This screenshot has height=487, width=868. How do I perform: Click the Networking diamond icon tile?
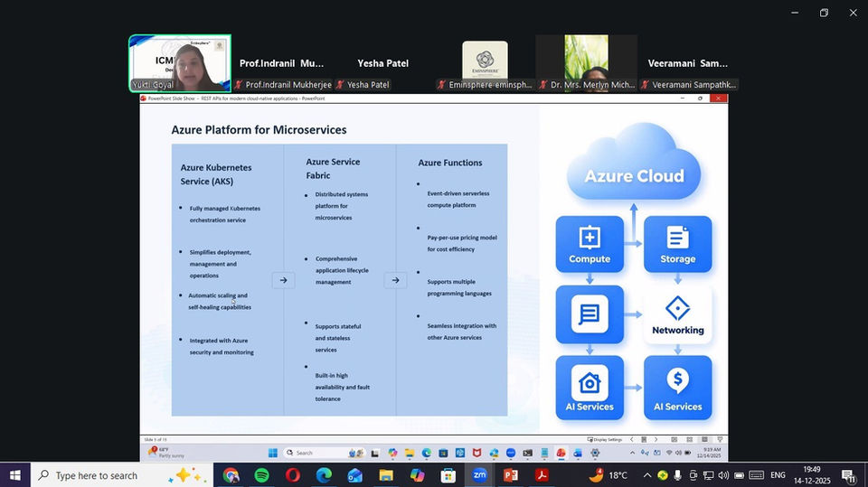coord(677,315)
